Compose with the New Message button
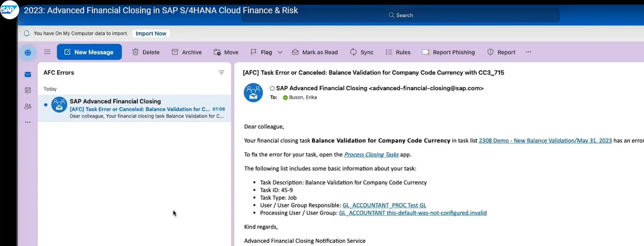644x246 pixels. click(89, 52)
